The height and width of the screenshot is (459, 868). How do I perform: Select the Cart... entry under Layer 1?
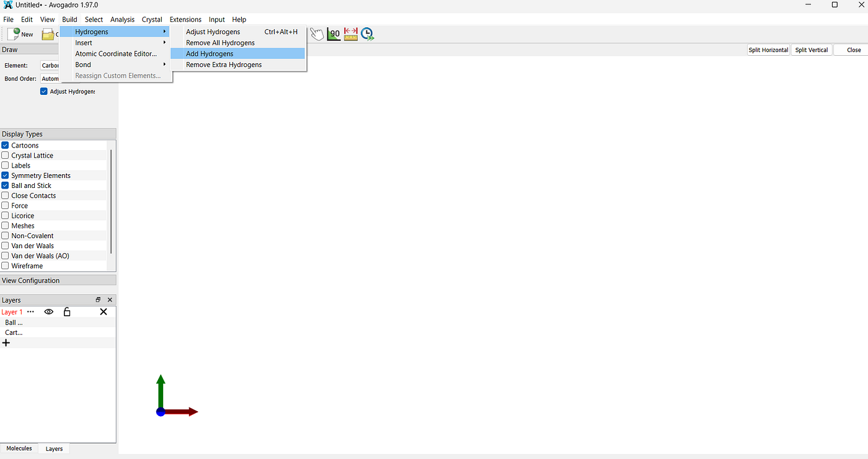(x=14, y=332)
